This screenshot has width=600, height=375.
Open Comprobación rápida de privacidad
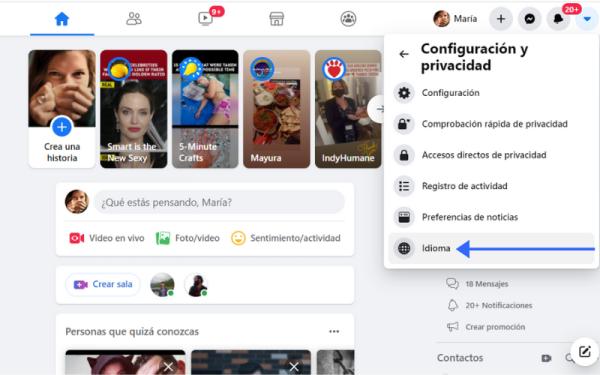tap(491, 124)
